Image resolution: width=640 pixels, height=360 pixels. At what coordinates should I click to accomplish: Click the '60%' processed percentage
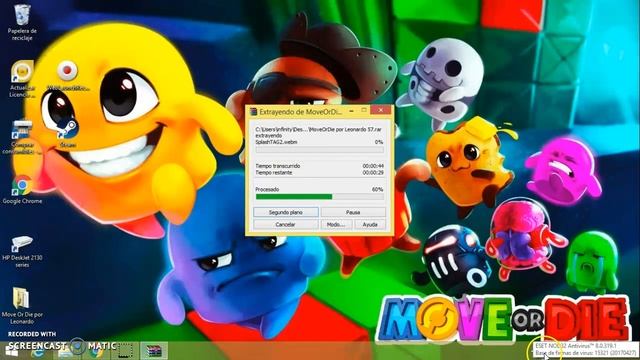point(378,189)
